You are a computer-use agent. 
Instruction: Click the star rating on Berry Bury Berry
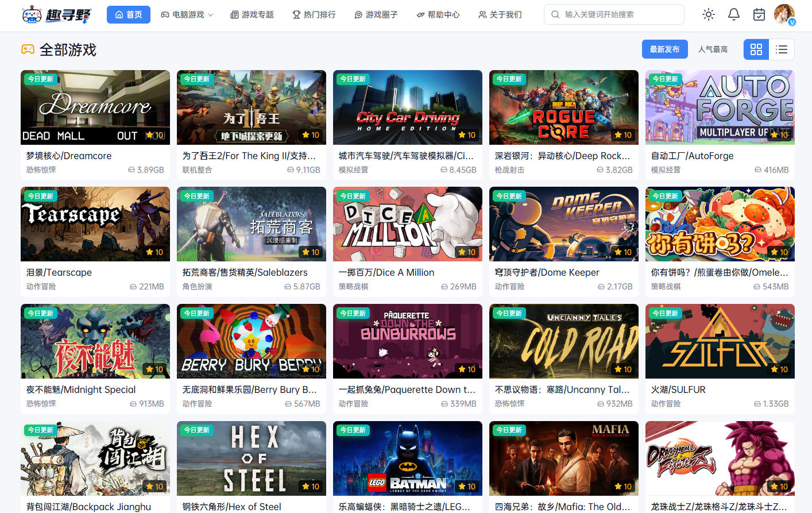click(x=311, y=369)
